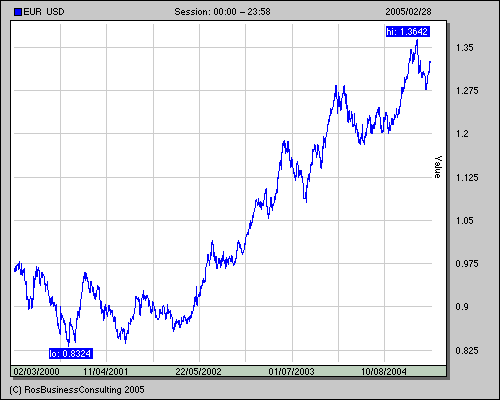Click the 22/05/2002 date axis label
The image size is (500, 400).
pyautogui.click(x=198, y=371)
